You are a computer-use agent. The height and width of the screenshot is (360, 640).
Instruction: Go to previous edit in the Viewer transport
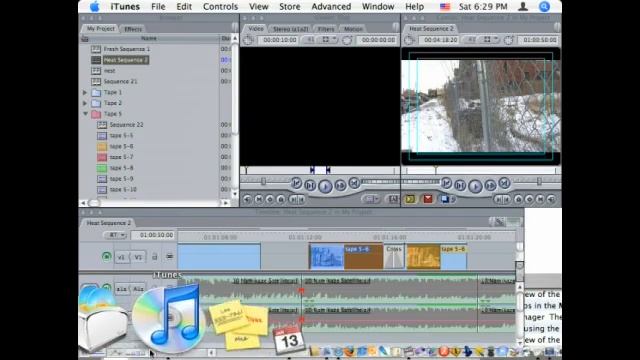tap(296, 184)
